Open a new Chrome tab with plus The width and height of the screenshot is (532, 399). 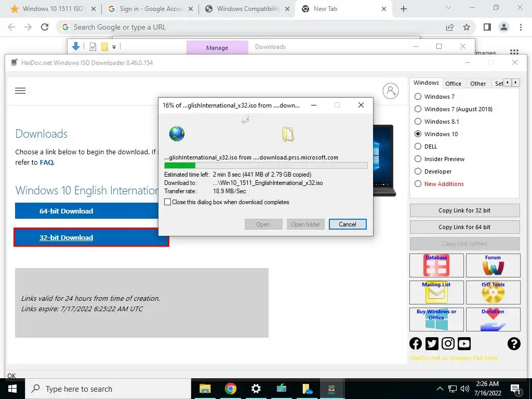coord(403,9)
